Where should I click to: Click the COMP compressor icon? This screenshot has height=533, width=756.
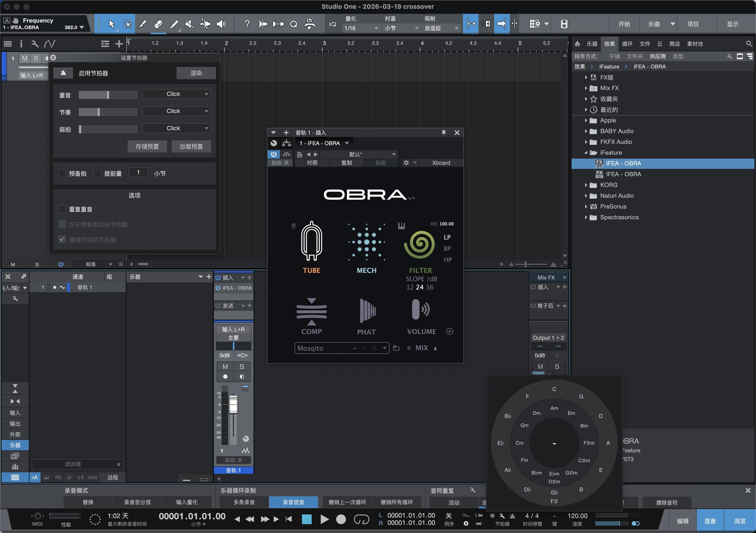pos(311,311)
